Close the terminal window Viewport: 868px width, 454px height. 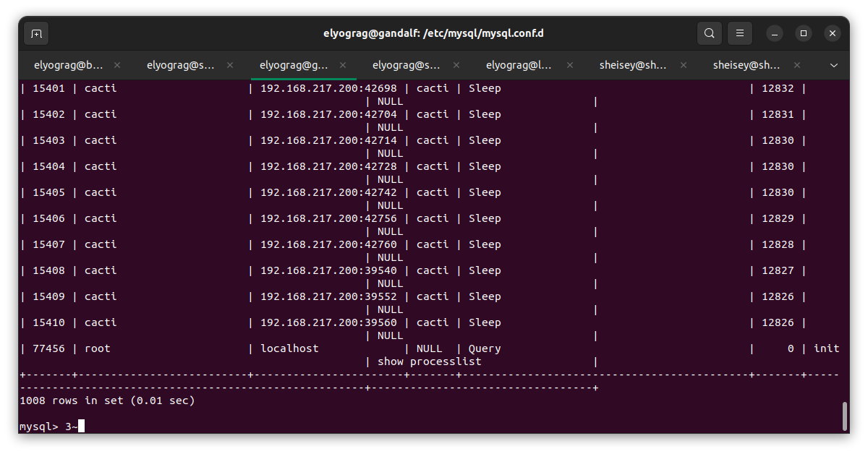[832, 33]
